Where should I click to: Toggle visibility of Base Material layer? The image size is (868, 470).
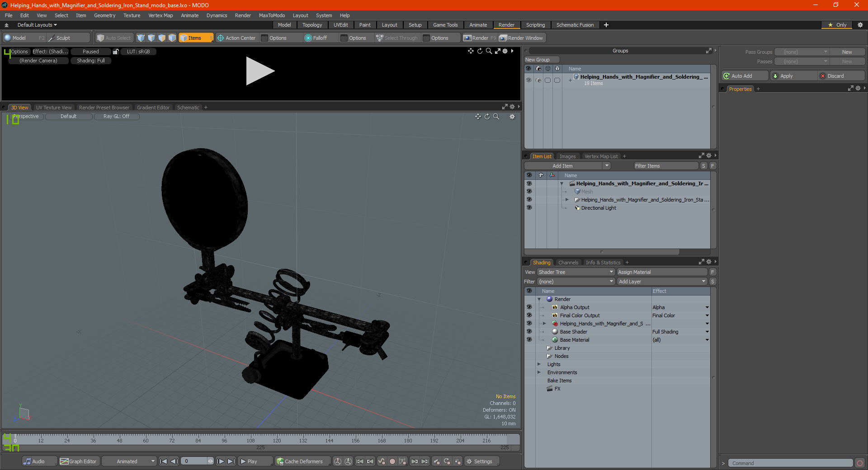click(x=529, y=340)
